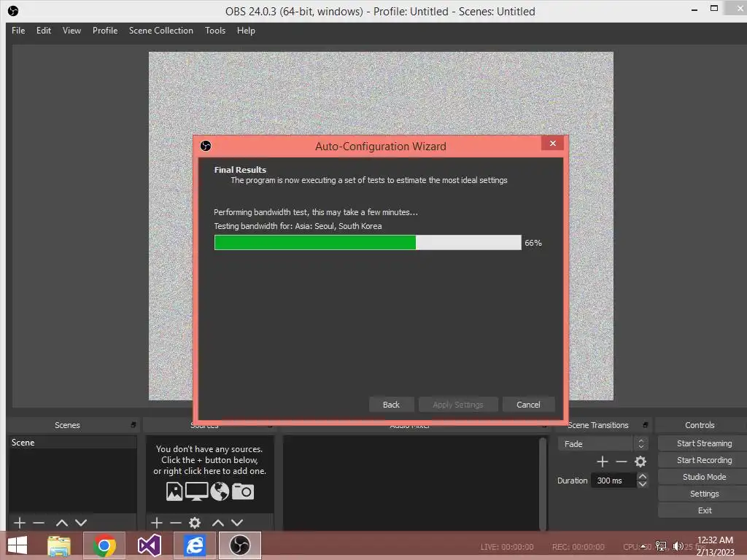Screen dimensions: 747x560
Task: Click Start Streaming
Action: click(704, 443)
